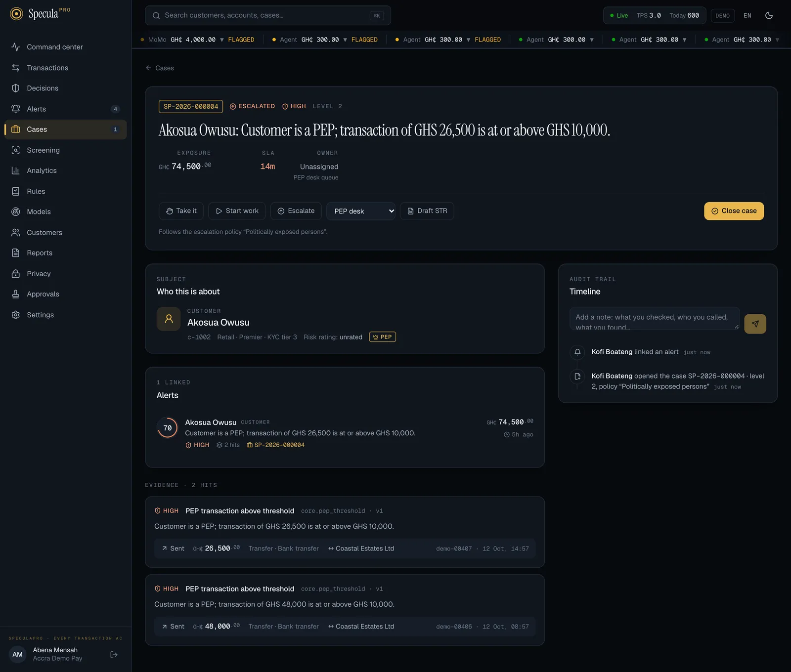Click the Reports document icon
The height and width of the screenshot is (672, 791).
click(x=16, y=253)
